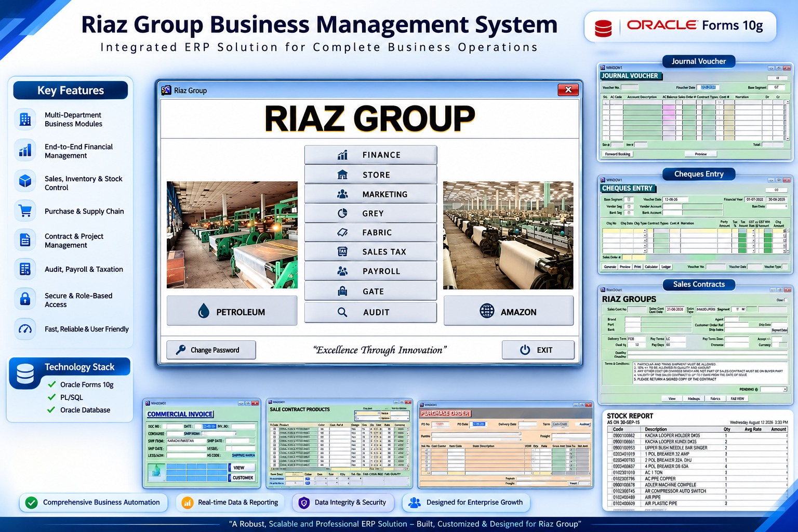The image size is (798, 532).
Task: Click CUSTOMER in Commercial Invoice window
Action: (x=242, y=477)
